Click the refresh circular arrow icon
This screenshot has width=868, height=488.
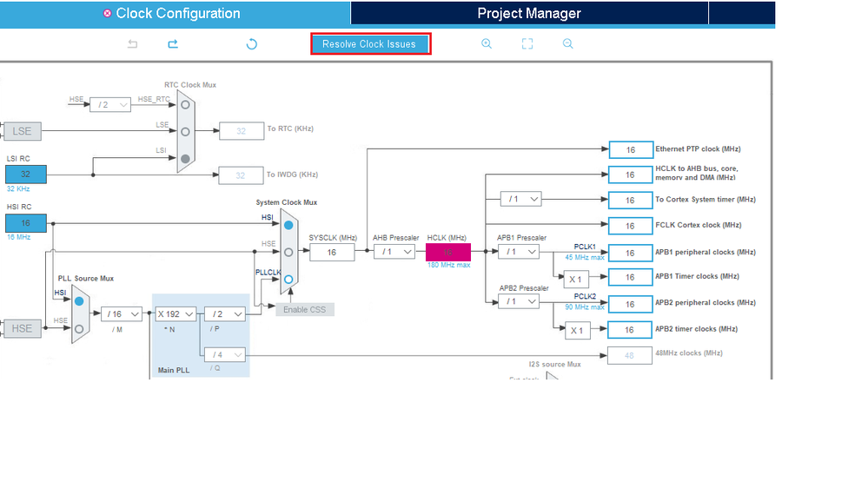pyautogui.click(x=251, y=44)
